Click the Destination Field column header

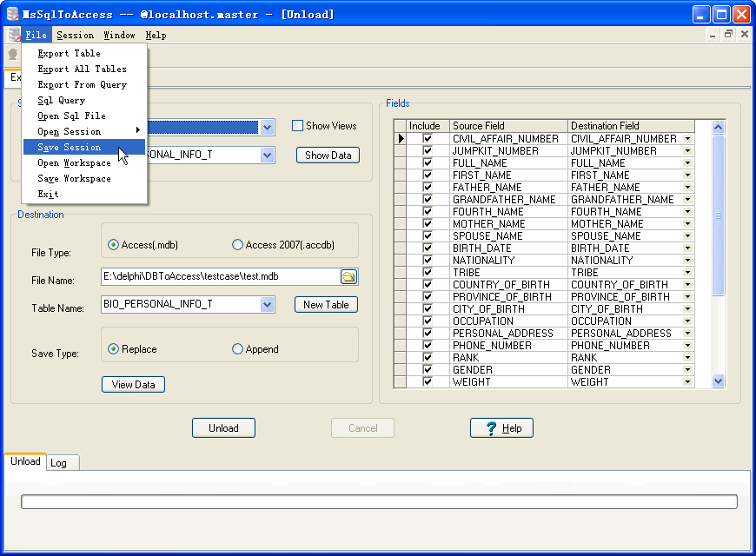[631, 126]
